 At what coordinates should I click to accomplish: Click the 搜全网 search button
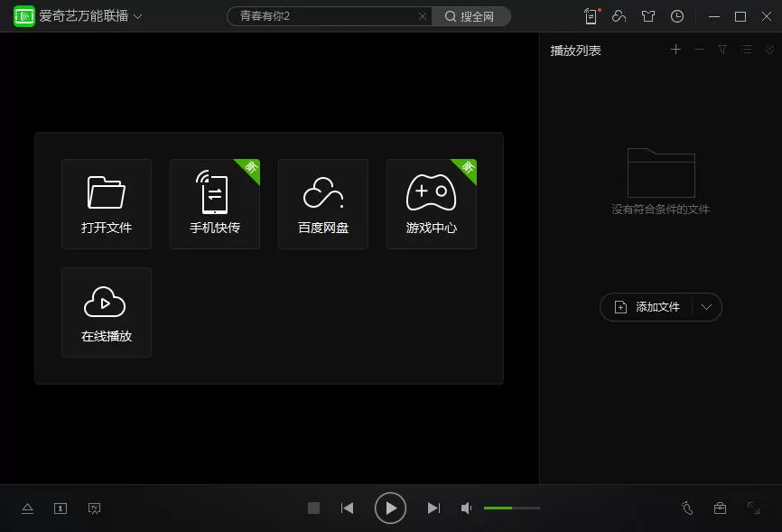(x=470, y=16)
